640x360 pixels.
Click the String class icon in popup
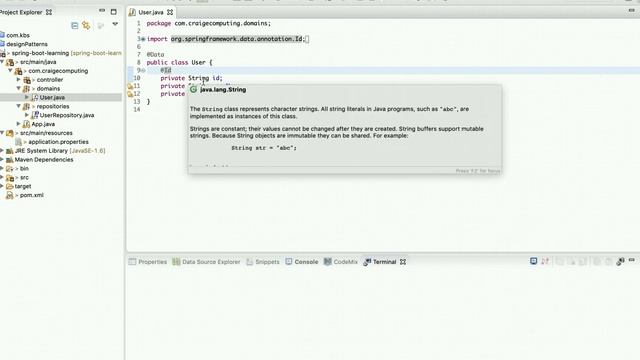(193, 89)
